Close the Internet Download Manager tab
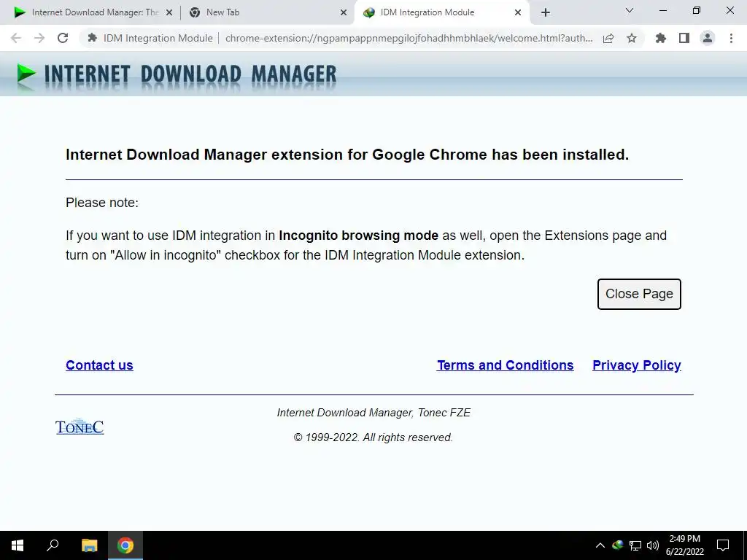This screenshot has height=560, width=747. click(169, 13)
